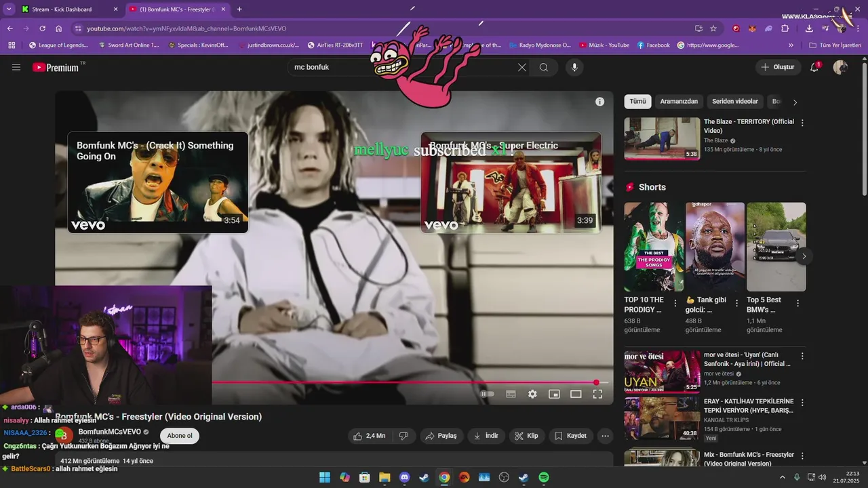Viewport: 868px width, 488px height.
Task: Like the video with 2,4 Mn likes
Action: (370, 436)
